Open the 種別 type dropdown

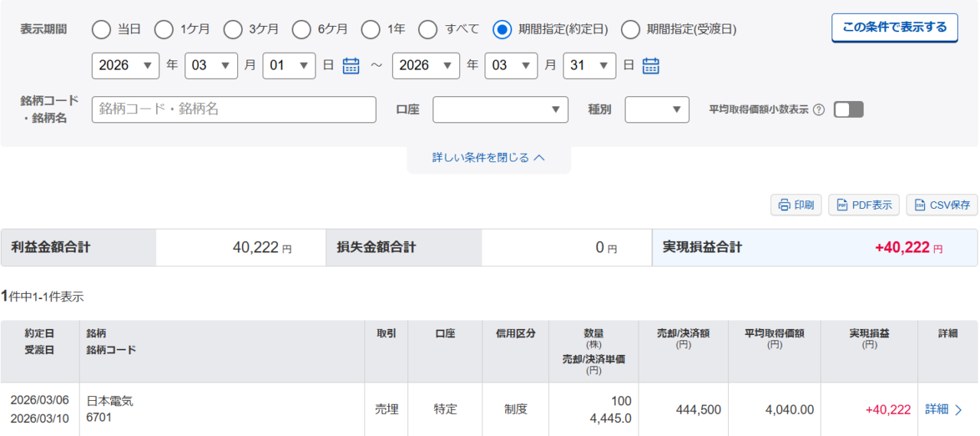[x=657, y=110]
